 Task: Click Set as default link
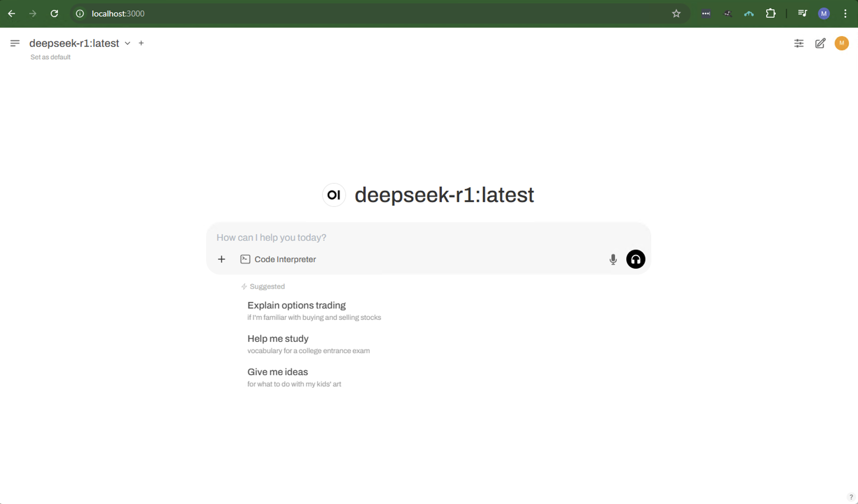point(50,57)
